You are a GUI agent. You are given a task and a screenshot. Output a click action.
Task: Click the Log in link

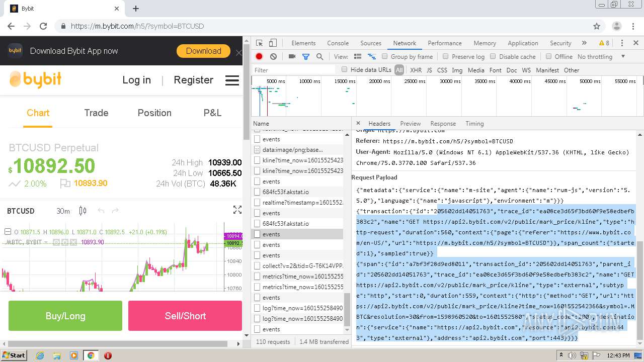pos(136,80)
